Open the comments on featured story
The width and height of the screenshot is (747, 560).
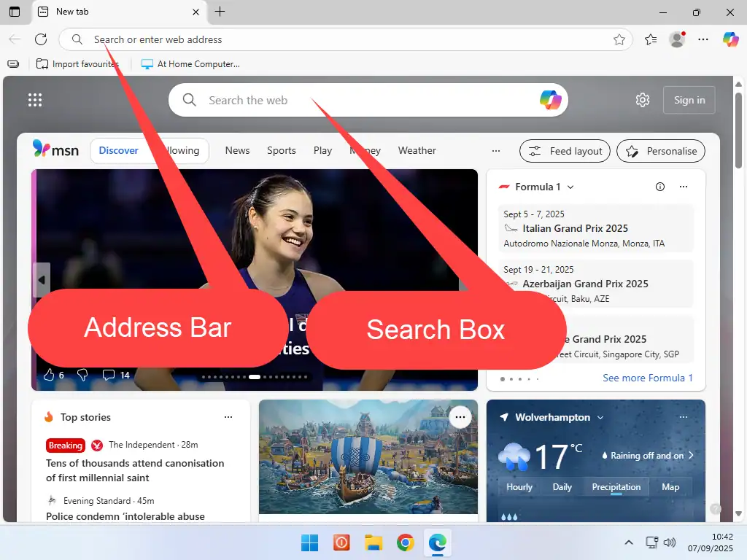pos(109,375)
